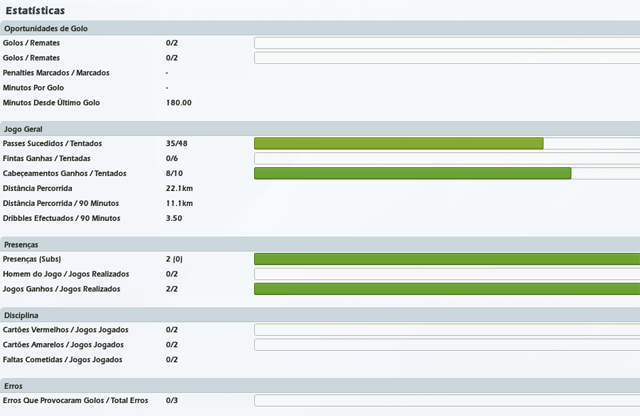Screen dimensions: 640x416
Task: Click the Presenças (Subs) progress bar
Action: pyautogui.click(x=446, y=259)
